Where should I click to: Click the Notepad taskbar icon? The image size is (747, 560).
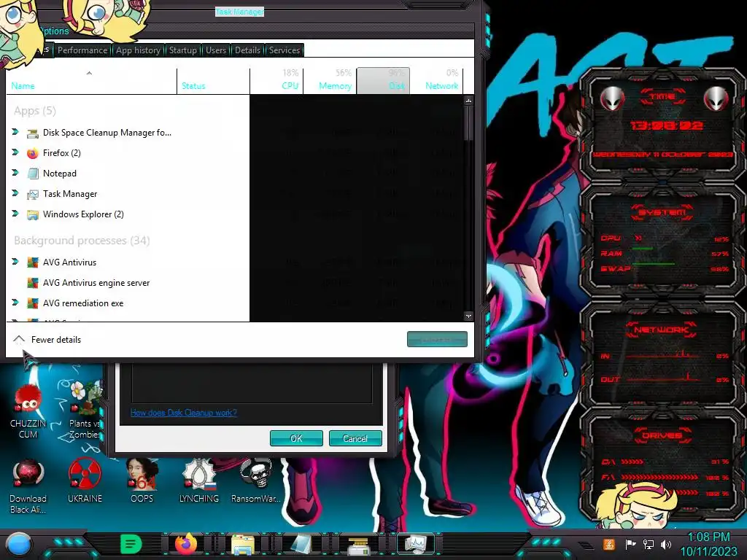(301, 544)
